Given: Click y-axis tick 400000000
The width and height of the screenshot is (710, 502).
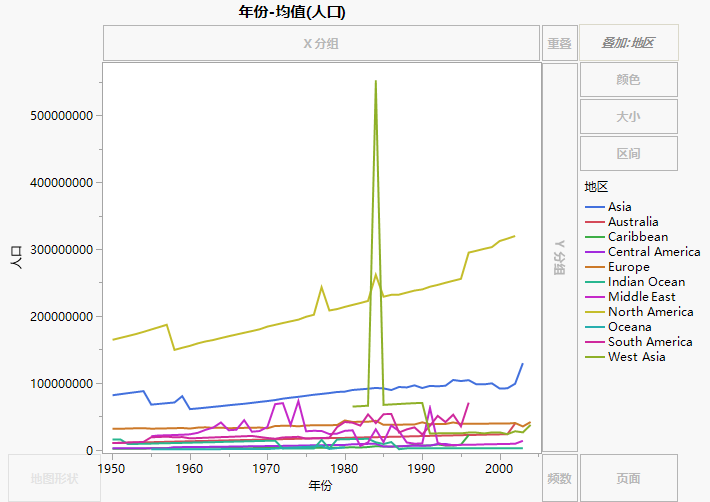Looking at the screenshot, I should pyautogui.click(x=62, y=183).
